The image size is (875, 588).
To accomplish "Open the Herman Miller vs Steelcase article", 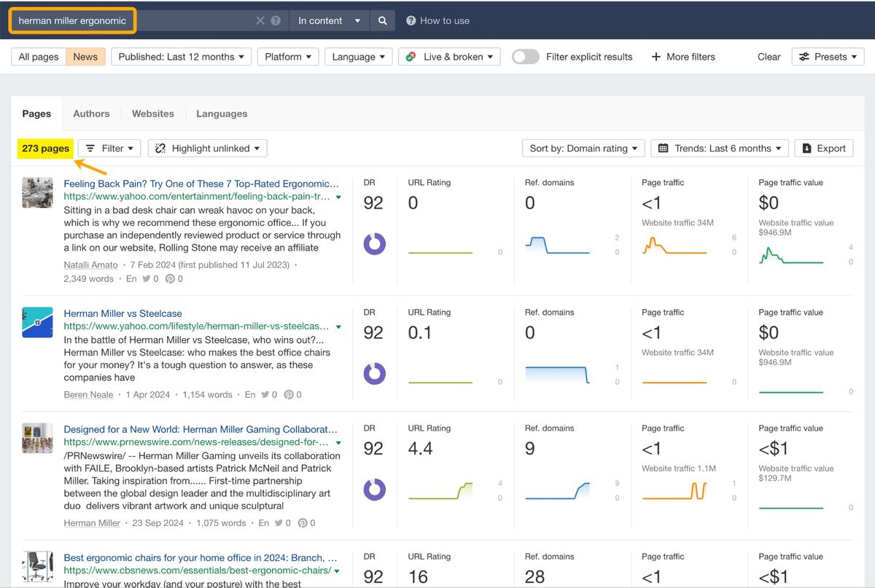I will click(122, 313).
